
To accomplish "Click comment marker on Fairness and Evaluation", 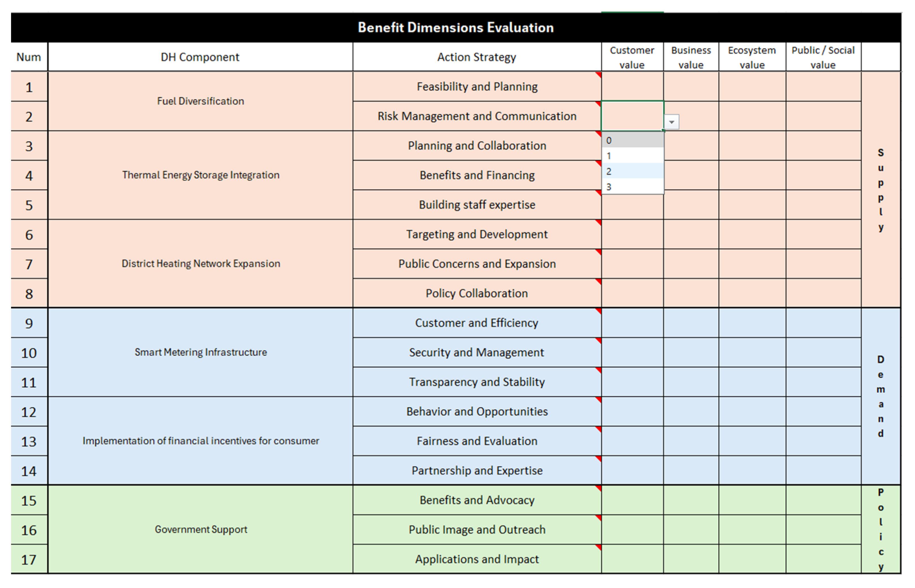I will click(599, 429).
